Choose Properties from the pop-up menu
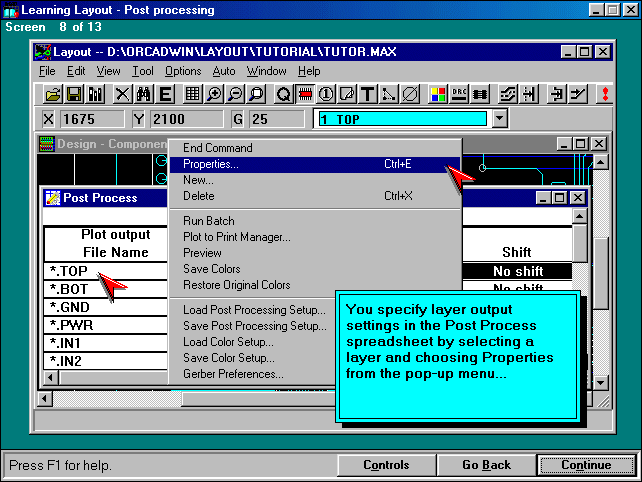 coord(211,163)
